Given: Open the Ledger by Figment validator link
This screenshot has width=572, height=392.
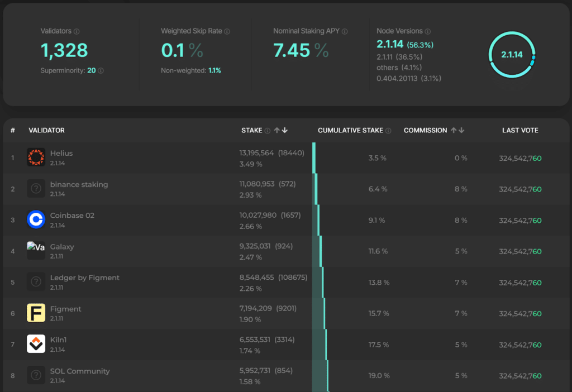Looking at the screenshot, I should (85, 278).
